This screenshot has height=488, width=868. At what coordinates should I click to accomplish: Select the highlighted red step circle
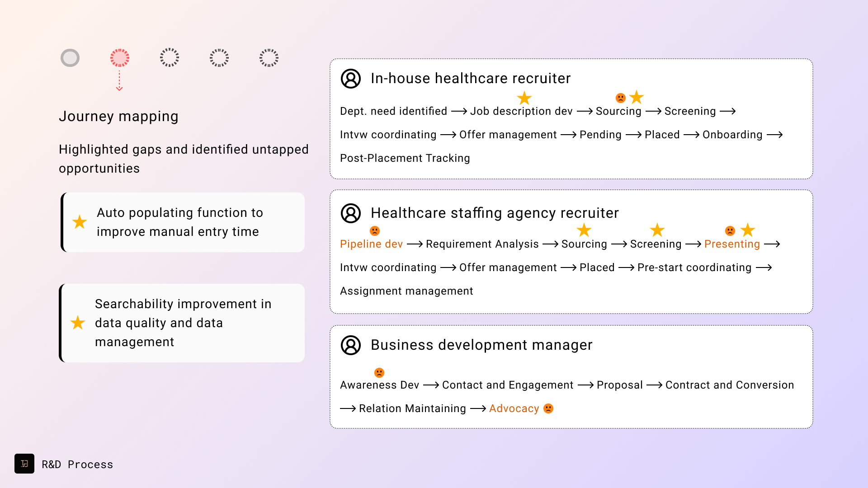120,58
